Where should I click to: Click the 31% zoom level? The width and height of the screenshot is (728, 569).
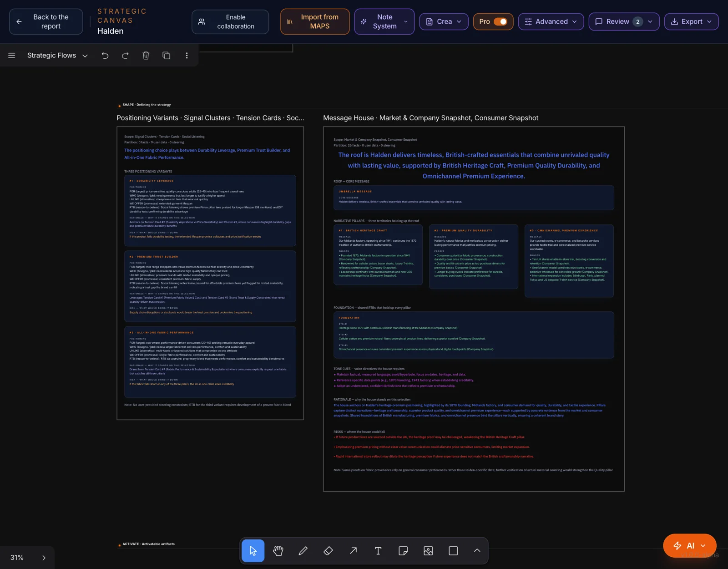tap(17, 558)
